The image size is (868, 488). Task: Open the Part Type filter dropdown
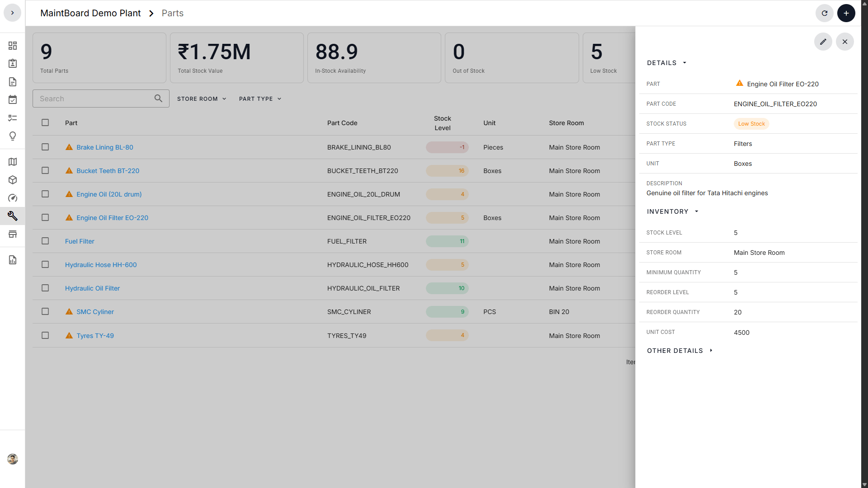pos(260,99)
